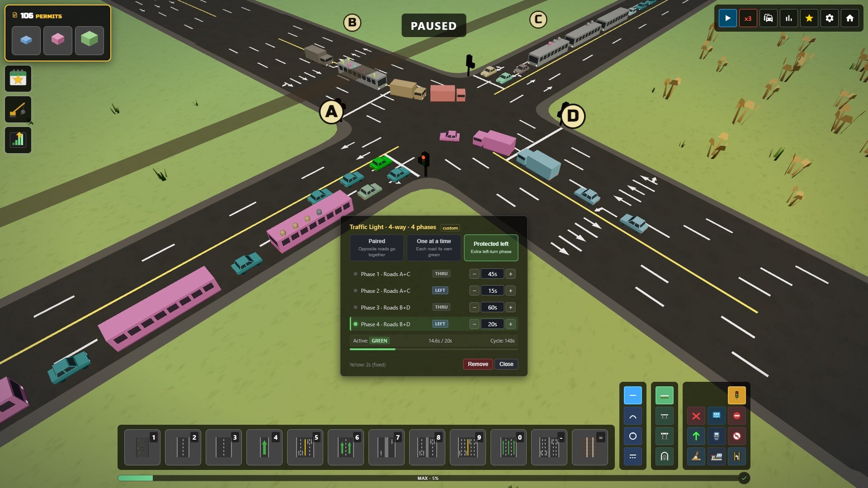The height and width of the screenshot is (488, 868).
Task: Open the vehicles overview car icon
Action: tap(768, 18)
